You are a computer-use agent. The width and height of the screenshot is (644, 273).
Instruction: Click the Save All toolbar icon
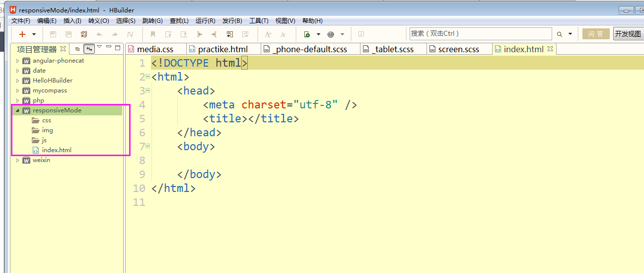point(69,34)
